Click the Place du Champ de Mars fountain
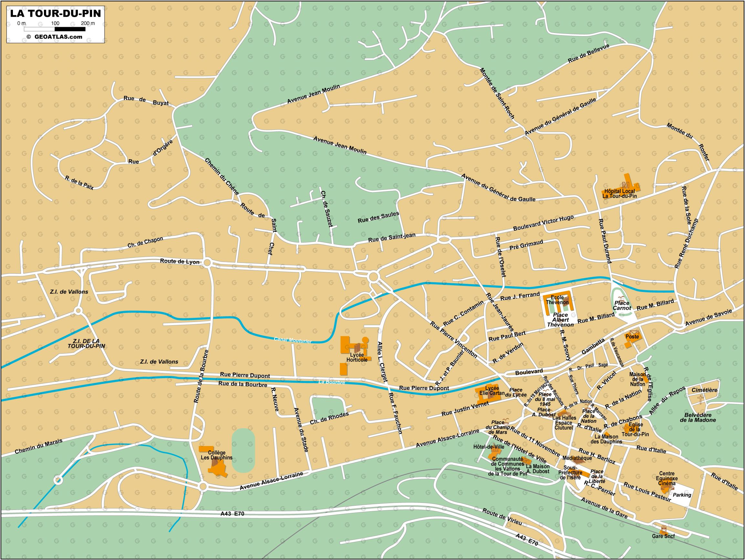Screen dimensions: 745x560 (507, 421)
